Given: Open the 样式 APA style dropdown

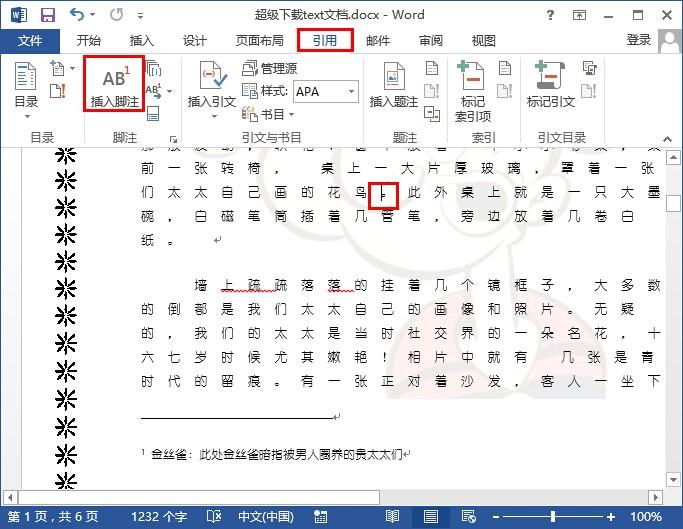Looking at the screenshot, I should (351, 91).
